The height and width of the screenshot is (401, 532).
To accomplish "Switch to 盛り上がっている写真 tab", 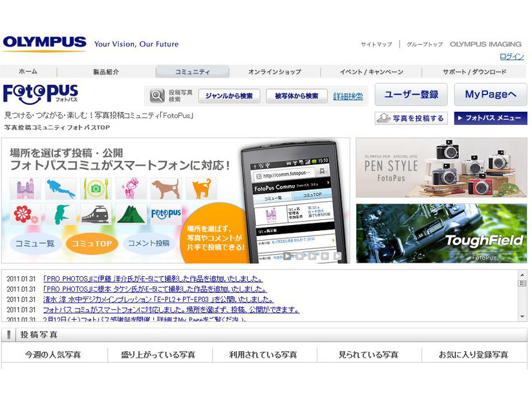I will 158,355.
